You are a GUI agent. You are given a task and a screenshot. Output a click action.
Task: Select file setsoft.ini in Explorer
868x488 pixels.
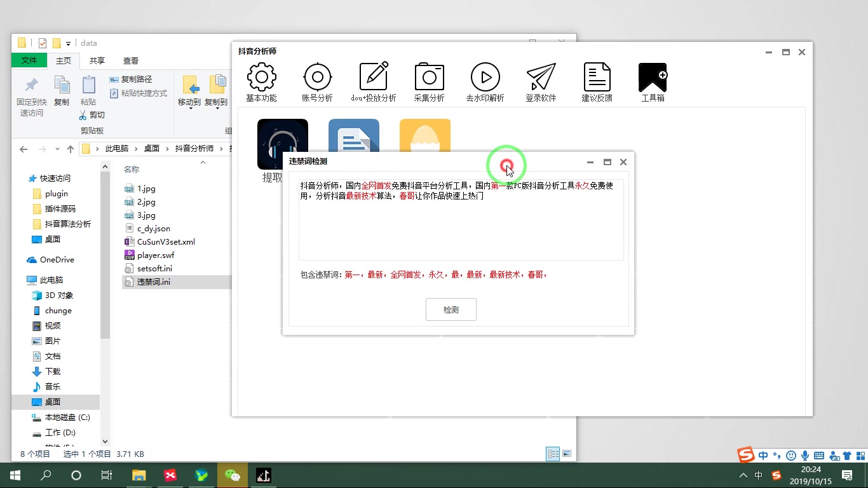(154, 268)
